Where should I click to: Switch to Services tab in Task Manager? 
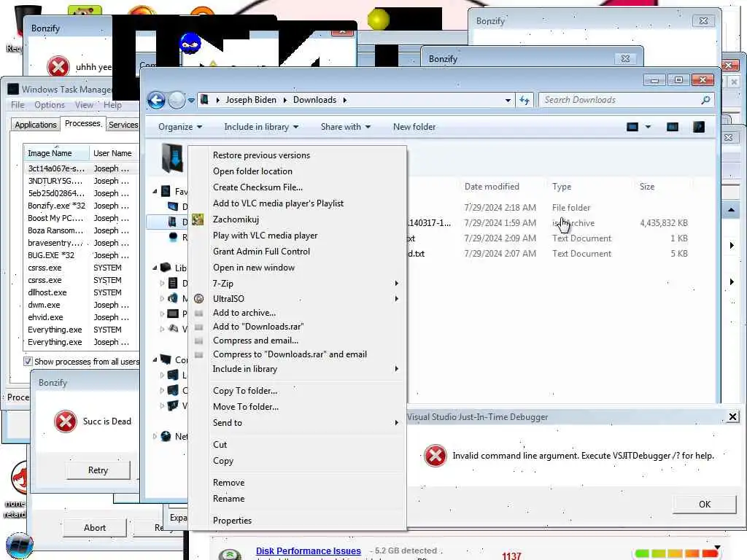pos(123,125)
